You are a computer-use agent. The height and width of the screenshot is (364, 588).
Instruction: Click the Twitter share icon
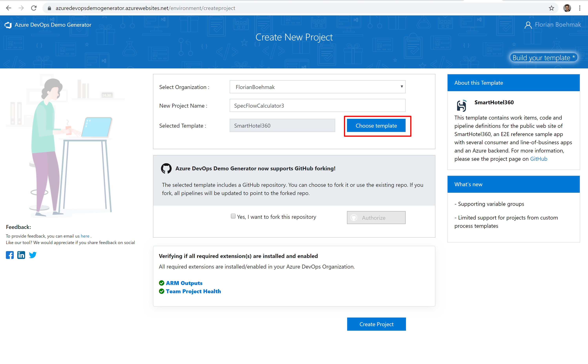[x=33, y=255]
